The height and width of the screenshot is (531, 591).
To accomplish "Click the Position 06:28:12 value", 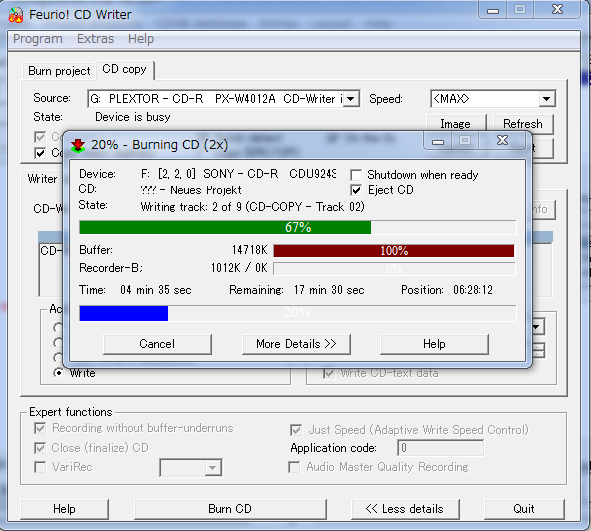I will (473, 290).
